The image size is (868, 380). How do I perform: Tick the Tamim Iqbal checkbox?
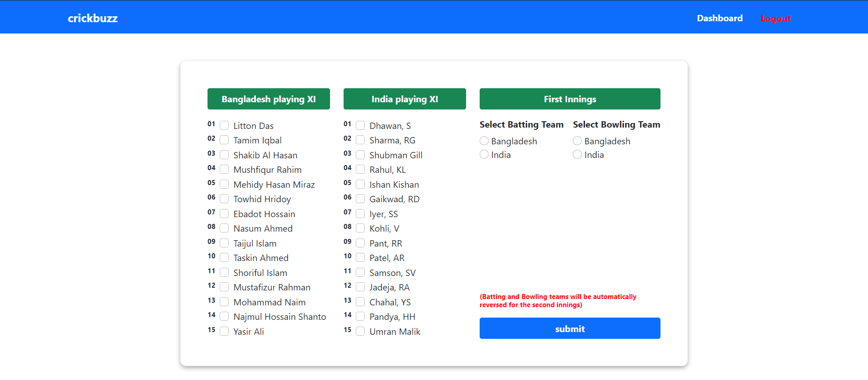click(224, 140)
